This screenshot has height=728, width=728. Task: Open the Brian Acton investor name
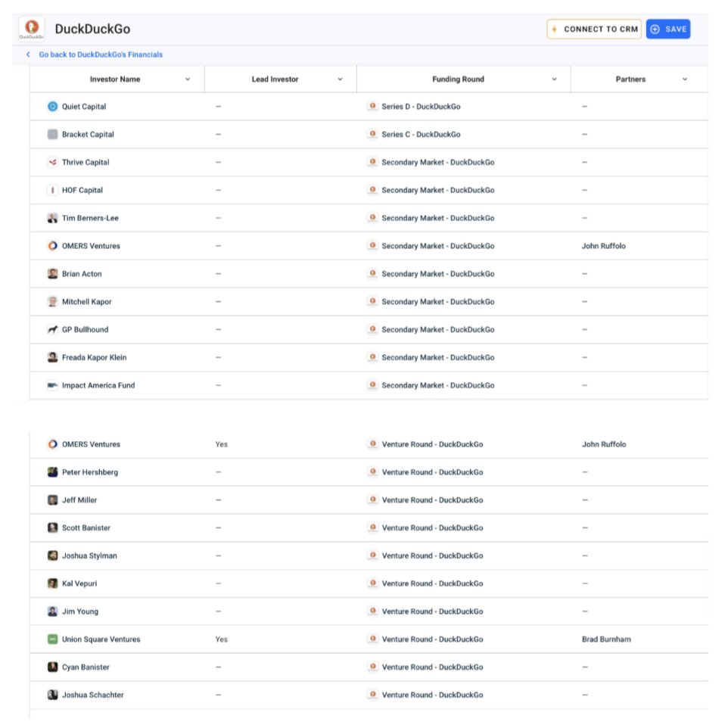coord(82,273)
